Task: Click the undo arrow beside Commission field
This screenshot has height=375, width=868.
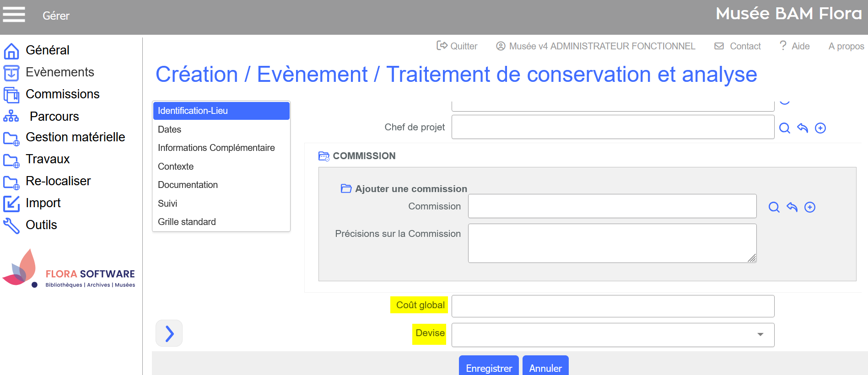Action: pyautogui.click(x=792, y=207)
